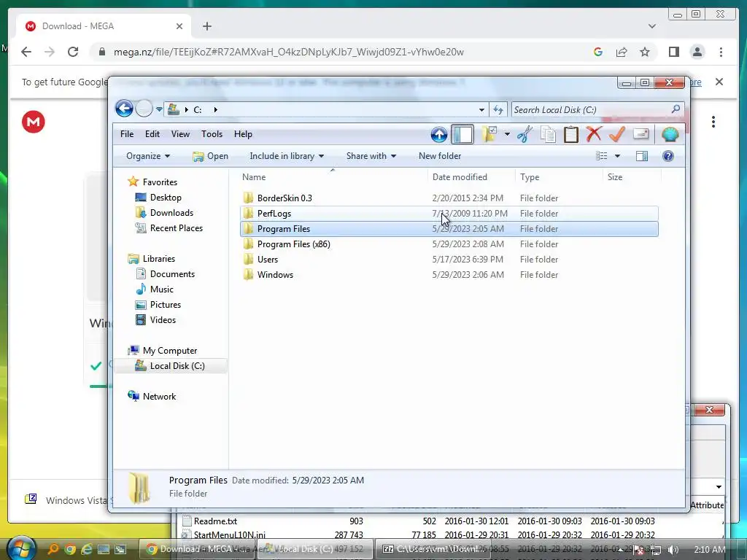Open the view options dropdown arrow
The width and height of the screenshot is (747, 560).
pyautogui.click(x=617, y=156)
